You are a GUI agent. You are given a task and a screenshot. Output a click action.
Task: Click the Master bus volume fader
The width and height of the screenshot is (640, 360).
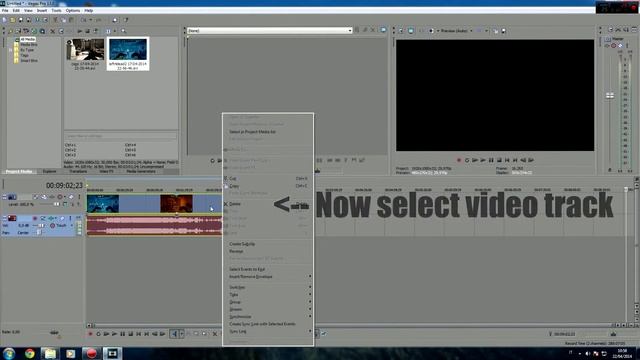coord(610,96)
